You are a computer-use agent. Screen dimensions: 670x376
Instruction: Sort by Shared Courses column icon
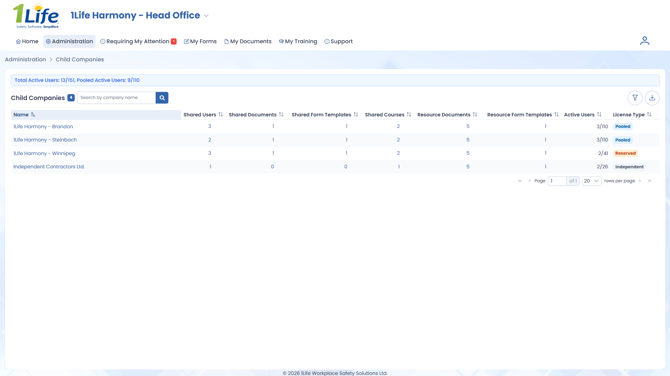pyautogui.click(x=409, y=115)
